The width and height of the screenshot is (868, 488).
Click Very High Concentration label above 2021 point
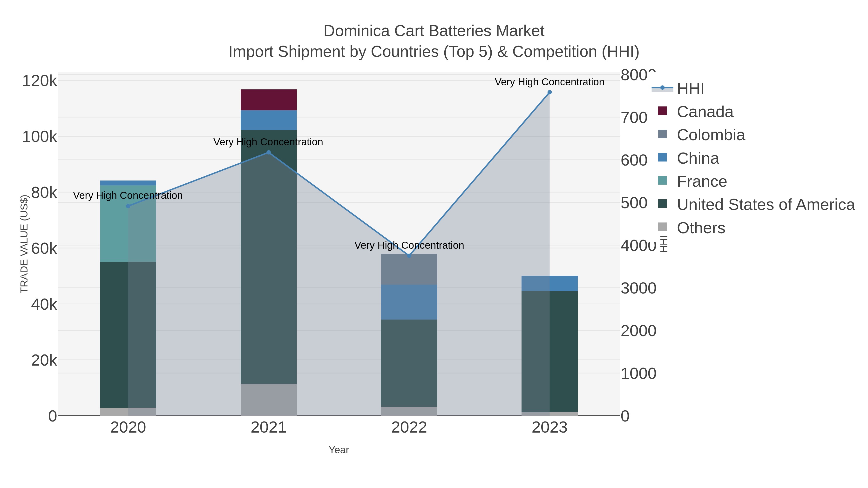[268, 142]
